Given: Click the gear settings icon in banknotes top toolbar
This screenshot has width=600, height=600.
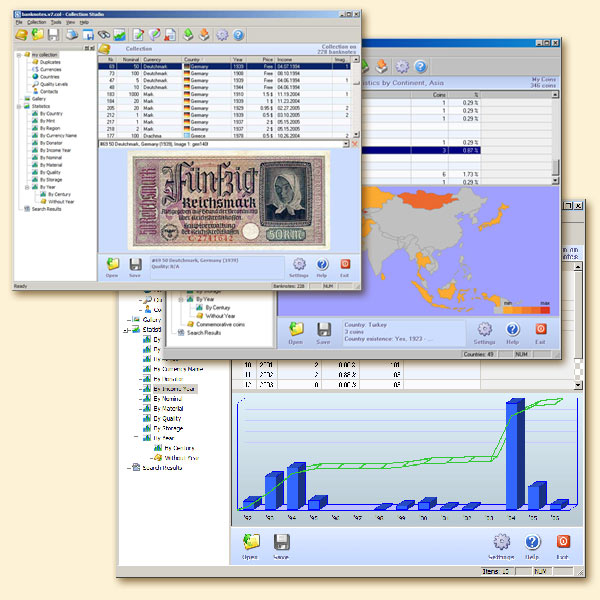Looking at the screenshot, I should [222, 35].
